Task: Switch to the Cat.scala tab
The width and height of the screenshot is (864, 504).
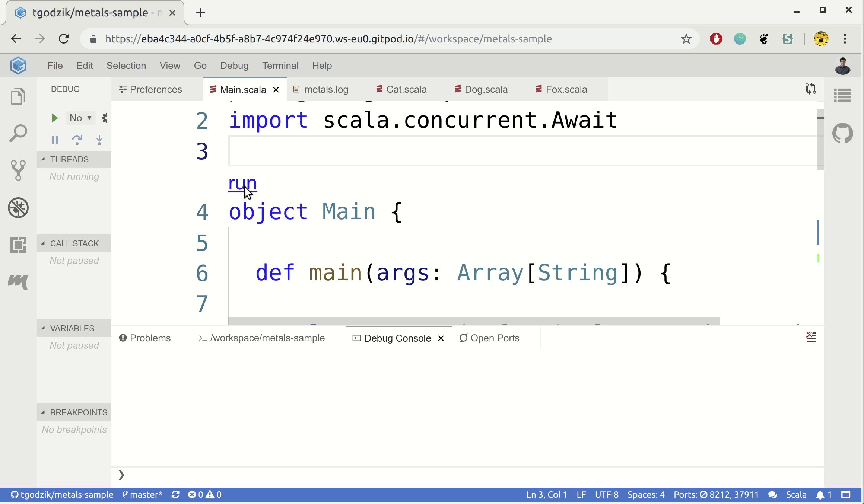Action: point(406,90)
